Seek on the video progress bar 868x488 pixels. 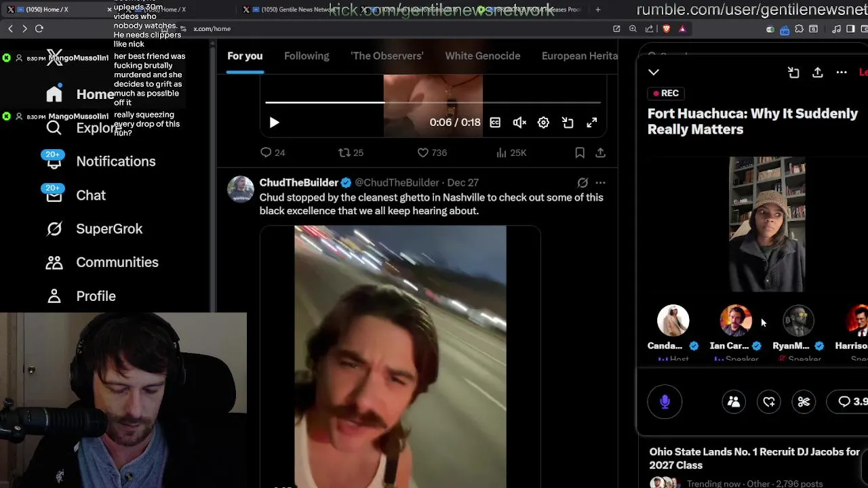433,102
